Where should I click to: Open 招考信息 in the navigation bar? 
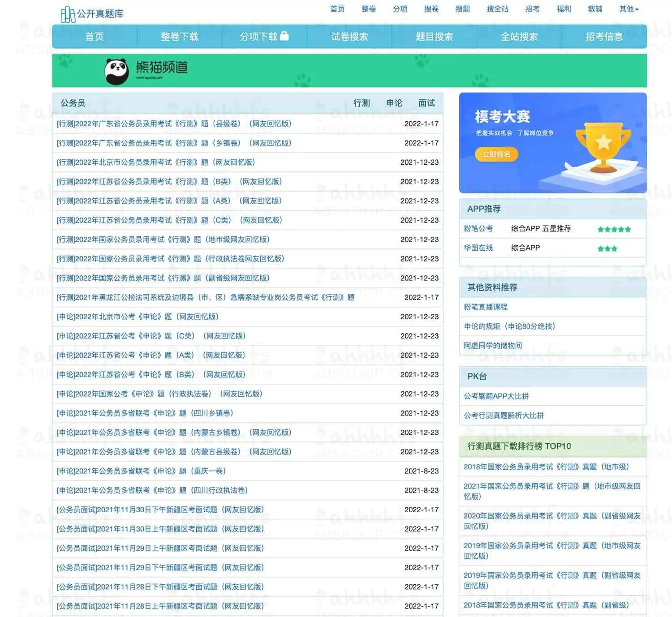pos(604,37)
